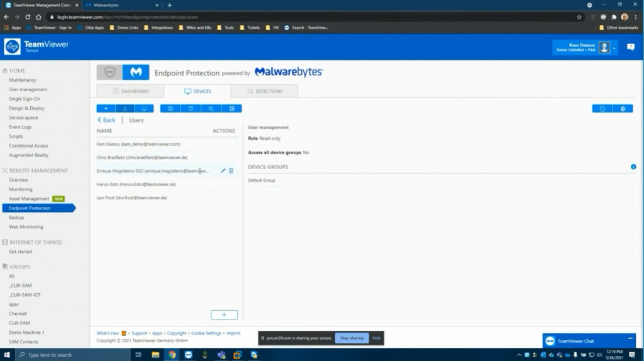Collapse the Groups section header
This screenshot has width=644, height=361.
click(x=16, y=267)
